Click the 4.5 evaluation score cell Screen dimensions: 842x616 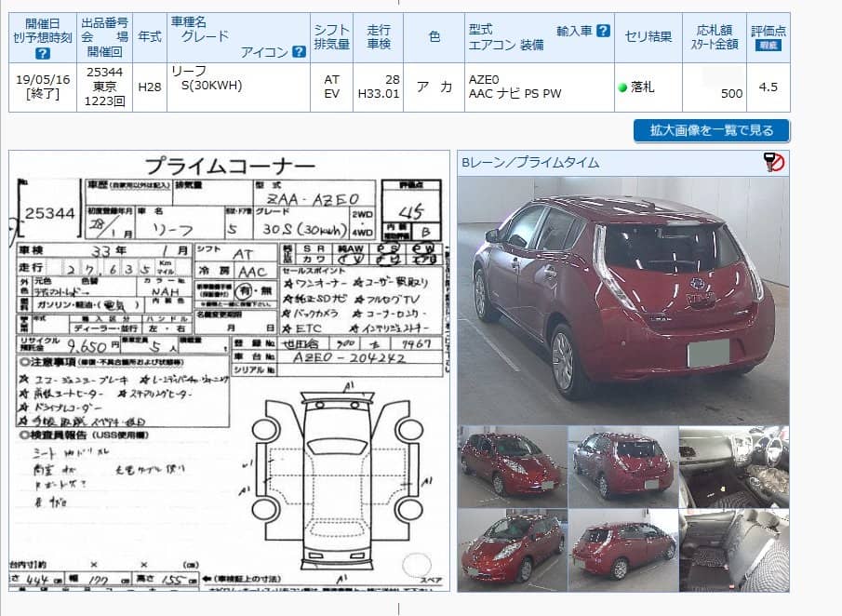pyautogui.click(x=768, y=87)
